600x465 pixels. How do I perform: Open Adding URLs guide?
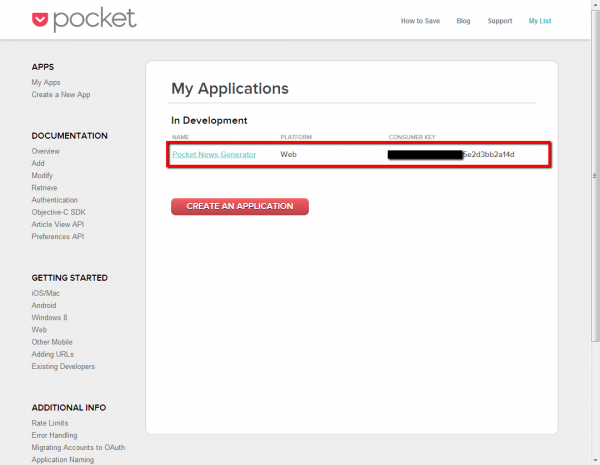click(x=52, y=355)
